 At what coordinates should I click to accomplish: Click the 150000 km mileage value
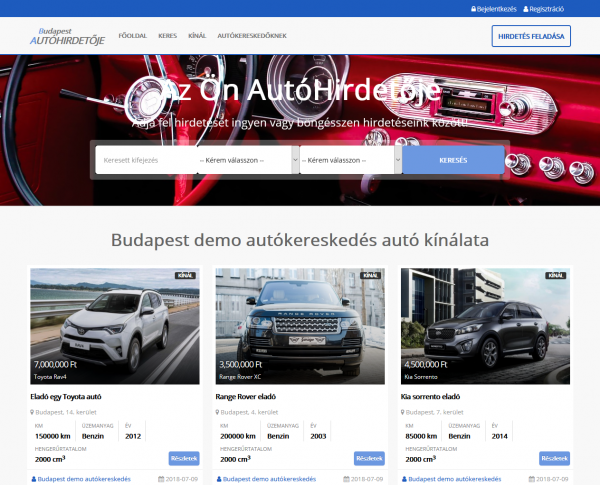coord(53,436)
